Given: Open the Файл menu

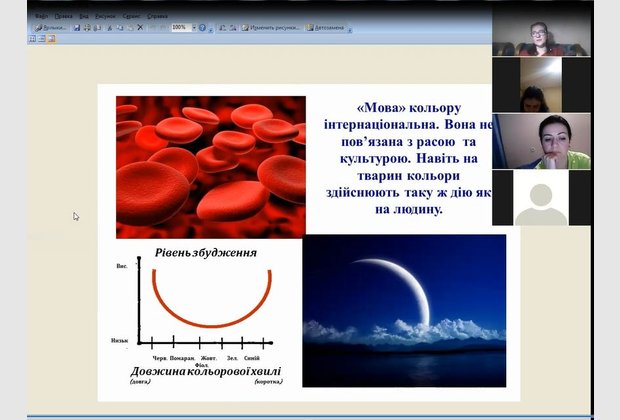Looking at the screenshot, I should tap(41, 17).
